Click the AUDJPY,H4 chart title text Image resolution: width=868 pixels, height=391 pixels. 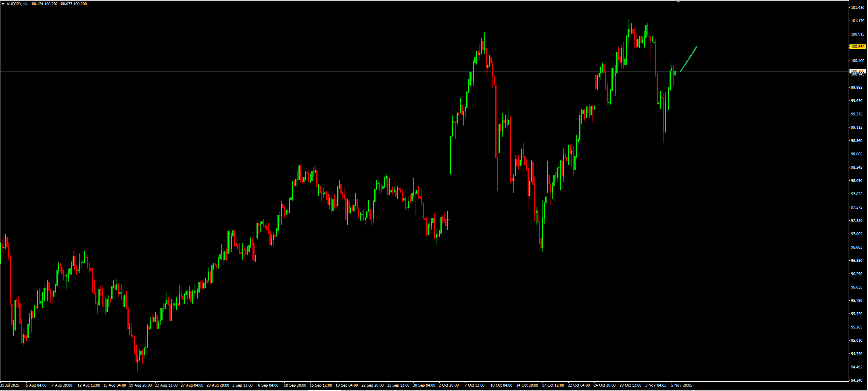(17, 4)
